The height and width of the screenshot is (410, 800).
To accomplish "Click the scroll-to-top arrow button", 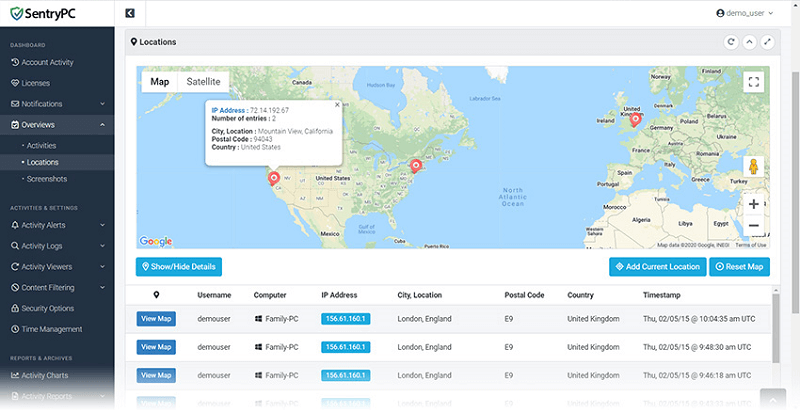I will tap(773, 399).
